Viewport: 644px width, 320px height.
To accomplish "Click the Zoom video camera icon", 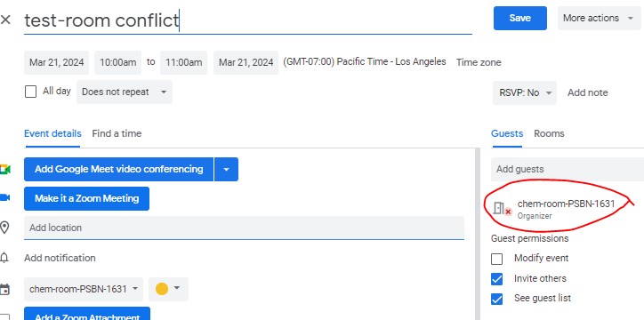I will [x=5, y=197].
